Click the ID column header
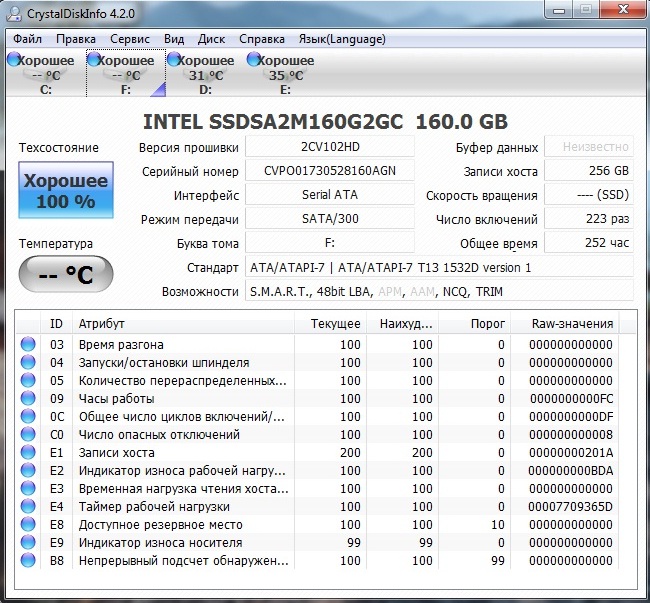650x603 pixels. click(56, 324)
